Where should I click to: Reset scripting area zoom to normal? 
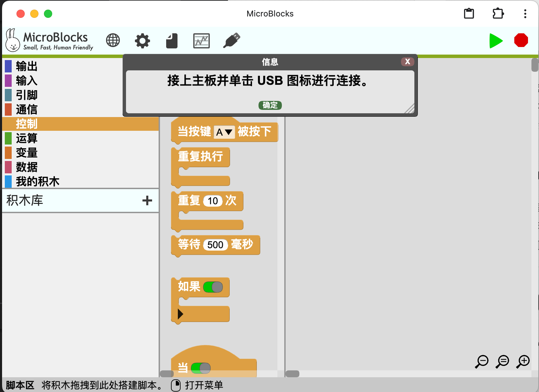click(x=503, y=361)
